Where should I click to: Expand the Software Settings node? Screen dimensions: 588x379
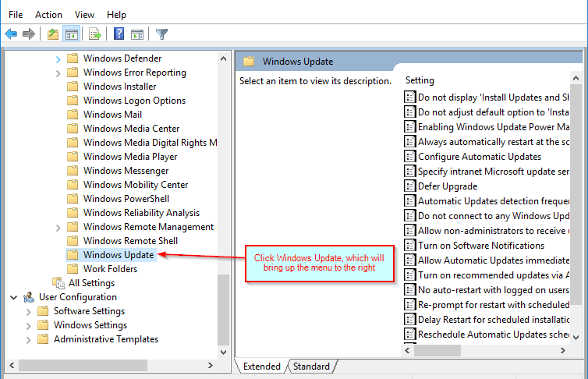pyautogui.click(x=29, y=312)
